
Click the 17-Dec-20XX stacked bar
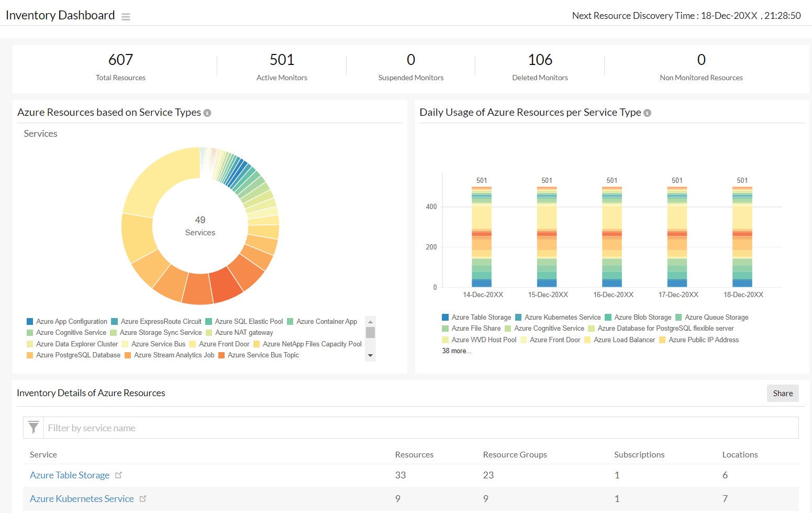pos(677,237)
